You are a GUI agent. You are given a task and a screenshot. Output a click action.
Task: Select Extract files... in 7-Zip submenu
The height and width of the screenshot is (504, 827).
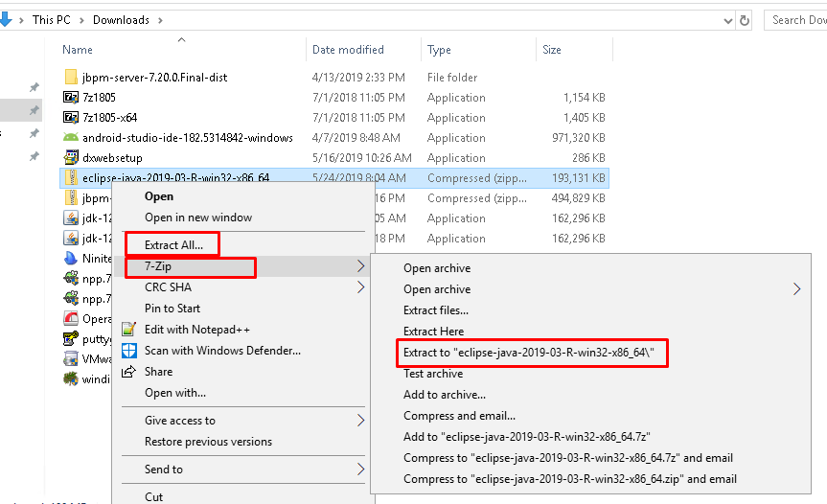pyautogui.click(x=436, y=310)
